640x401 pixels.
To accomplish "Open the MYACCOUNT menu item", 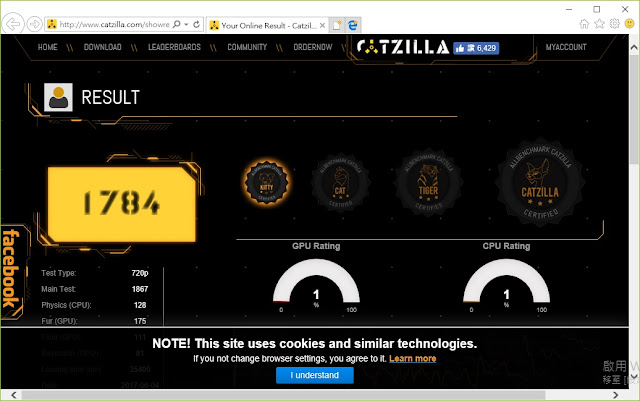I will coord(566,47).
